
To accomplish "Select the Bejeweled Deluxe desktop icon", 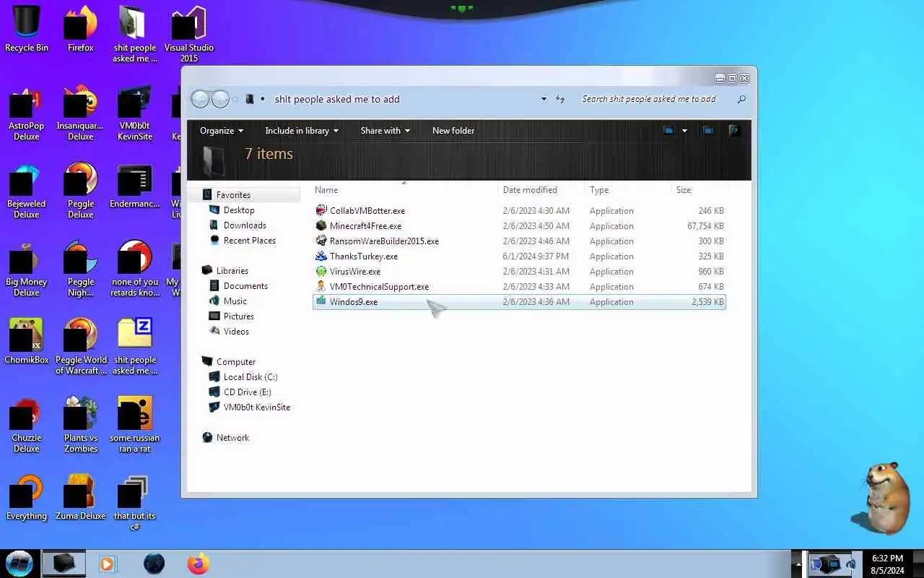I will [x=27, y=191].
